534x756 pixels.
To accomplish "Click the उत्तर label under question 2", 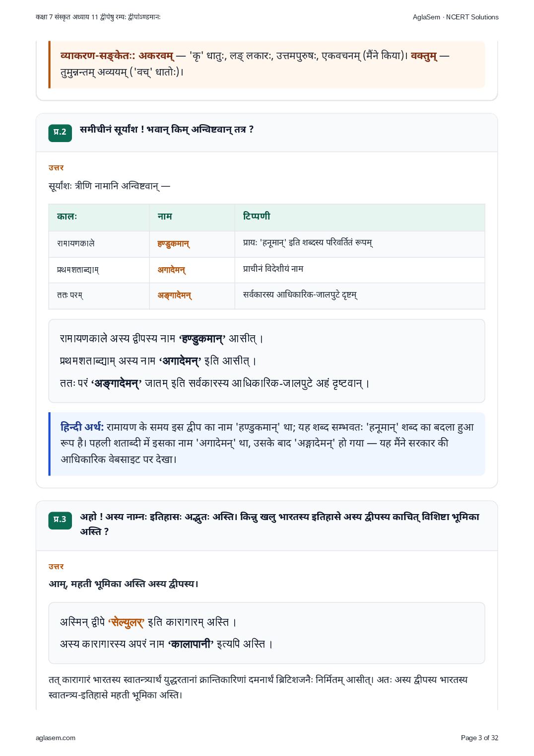I will 56,168.
